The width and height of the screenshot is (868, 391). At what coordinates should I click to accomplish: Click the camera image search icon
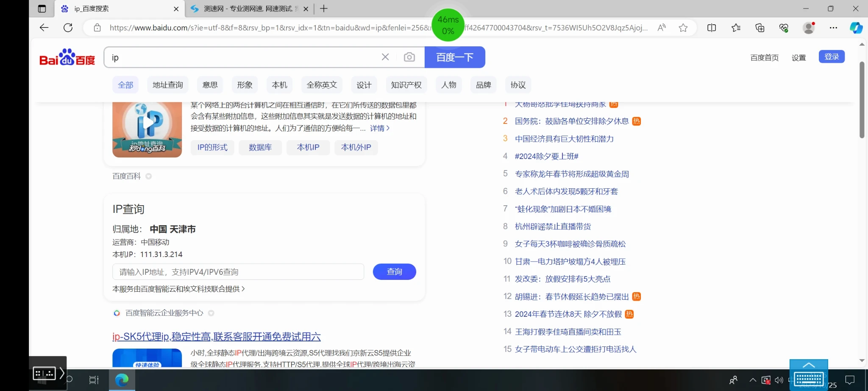[409, 57]
